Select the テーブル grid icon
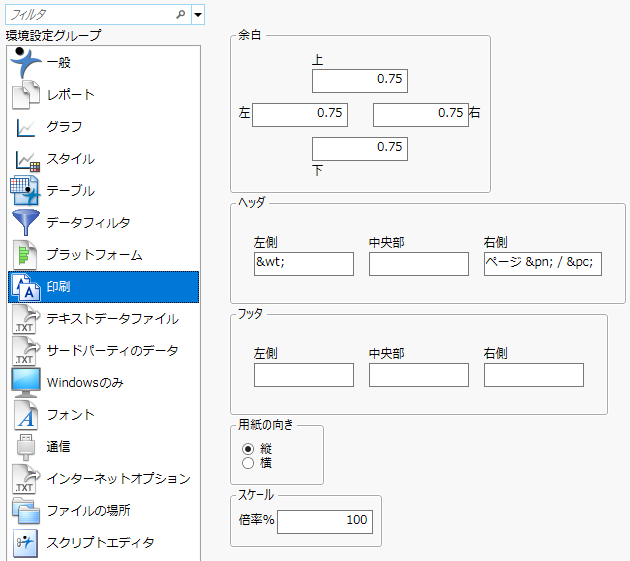630x561 pixels. (x=25, y=190)
